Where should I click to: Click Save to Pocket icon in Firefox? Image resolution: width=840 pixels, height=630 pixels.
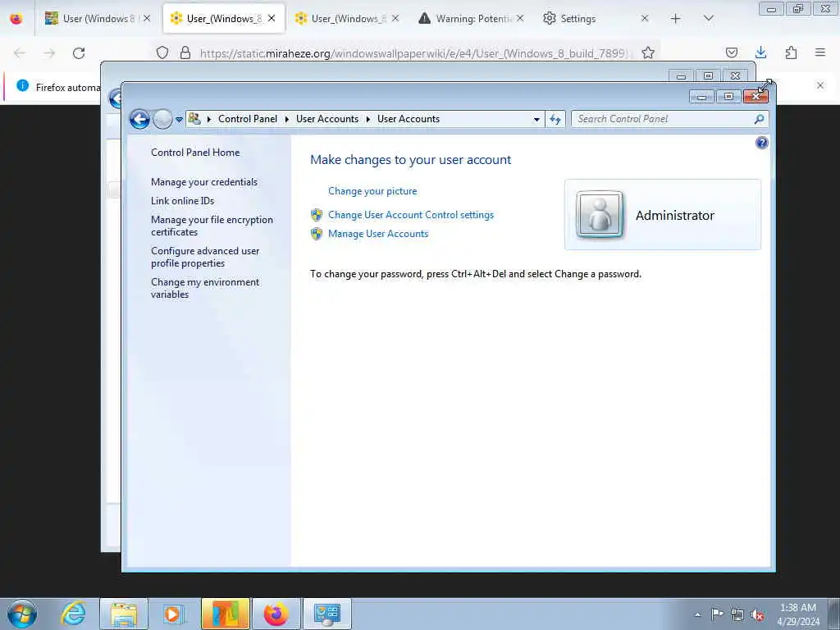click(x=731, y=52)
